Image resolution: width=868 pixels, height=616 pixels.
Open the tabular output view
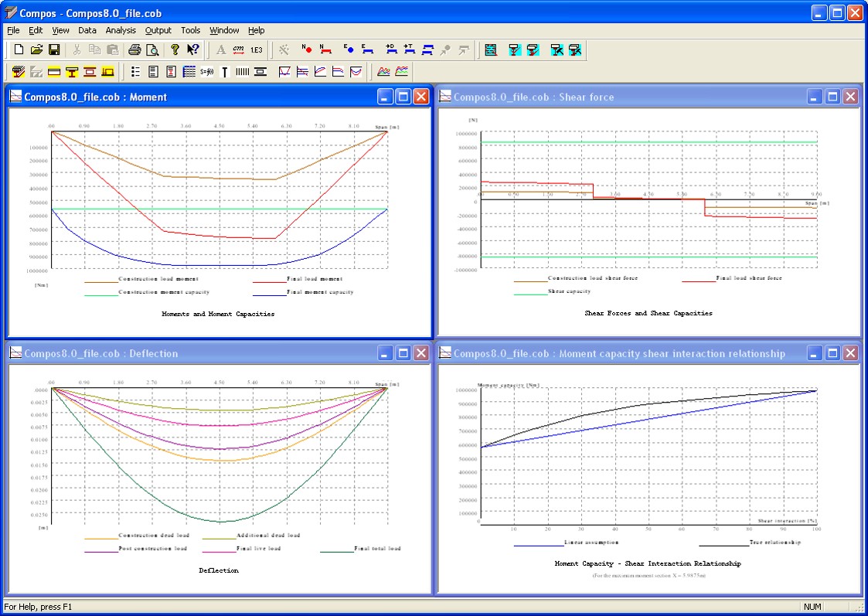[189, 71]
